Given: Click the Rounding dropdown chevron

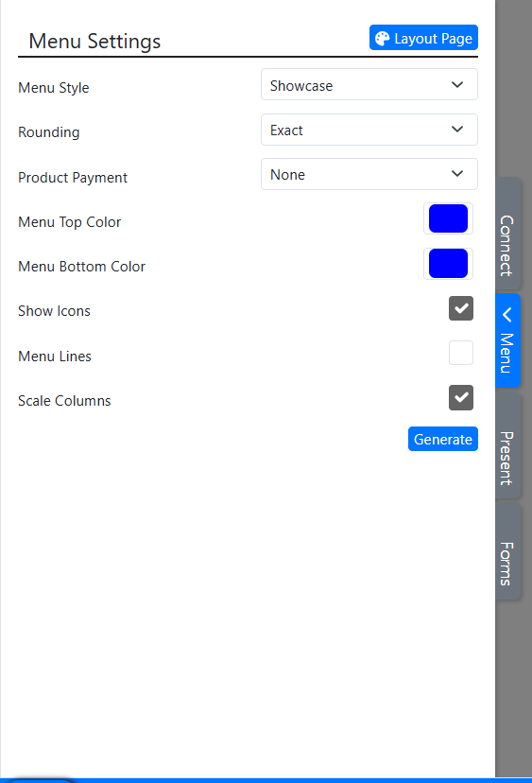Looking at the screenshot, I should point(457,130).
